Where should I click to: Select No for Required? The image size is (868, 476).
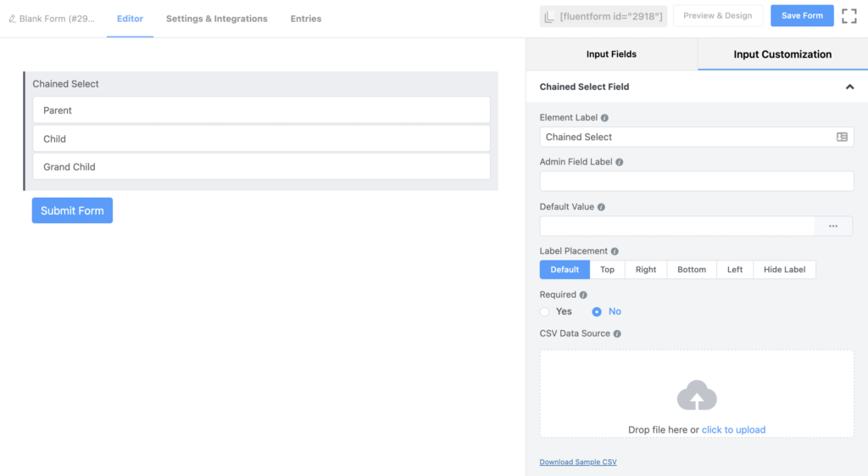(x=597, y=311)
